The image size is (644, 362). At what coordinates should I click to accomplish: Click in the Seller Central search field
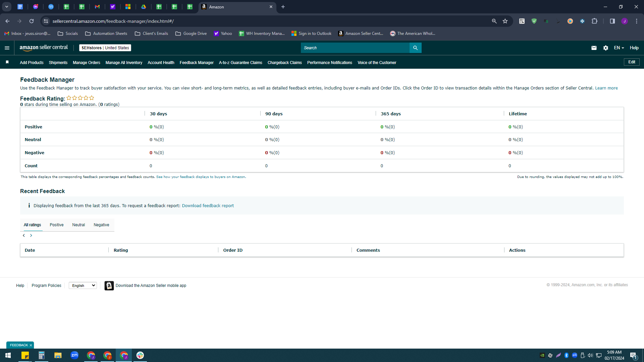[x=355, y=48]
